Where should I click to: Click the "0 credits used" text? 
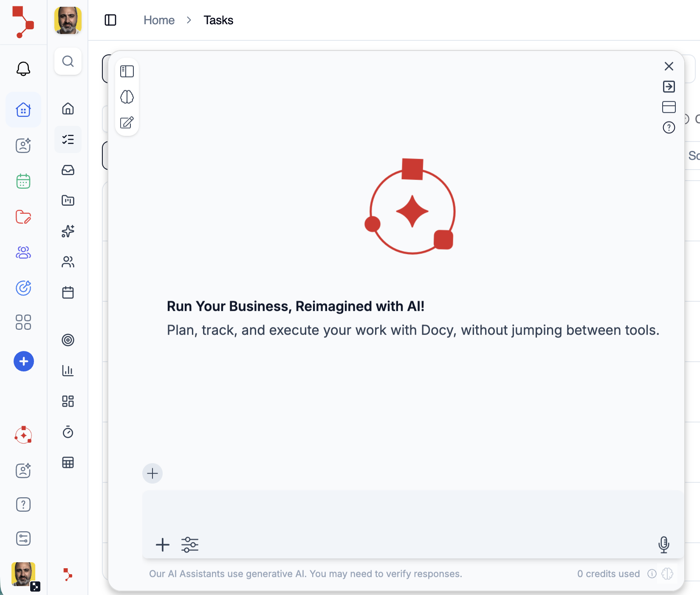[608, 574]
